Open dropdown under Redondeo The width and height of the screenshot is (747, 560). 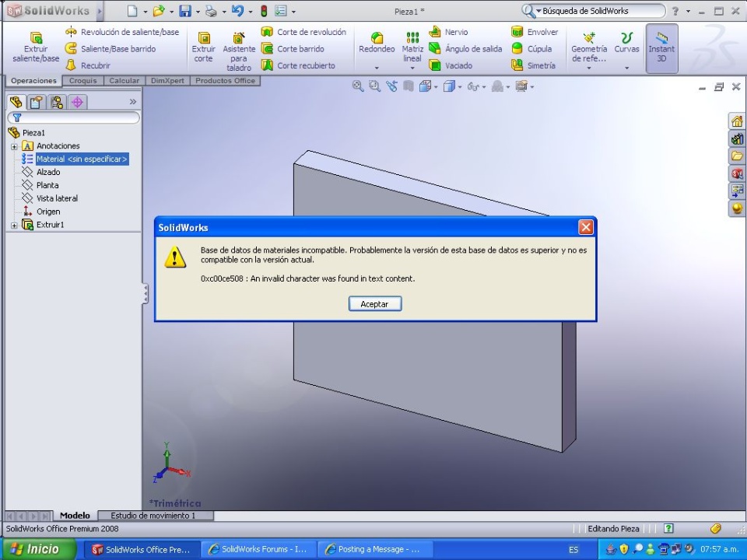[x=377, y=68]
